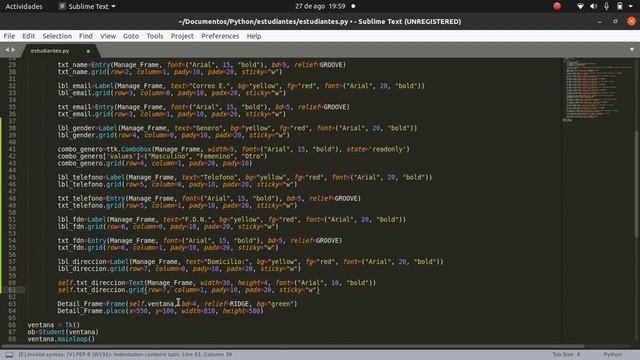The height and width of the screenshot is (360, 640).
Task: Click 'Detail_Frame.place' code line
Action: (160, 311)
